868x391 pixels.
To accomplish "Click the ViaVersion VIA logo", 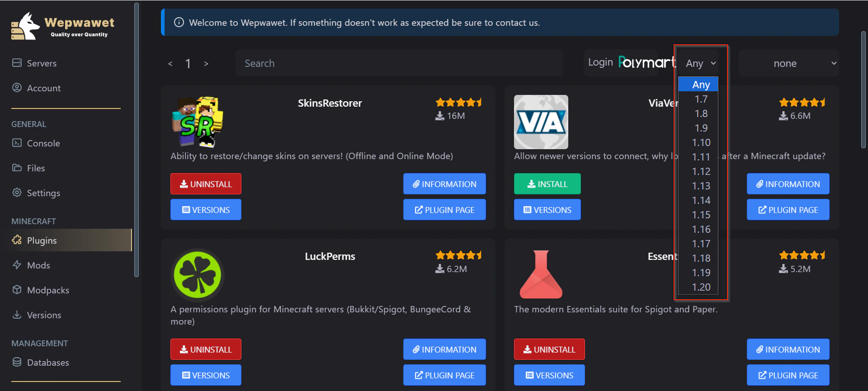I will [541, 122].
